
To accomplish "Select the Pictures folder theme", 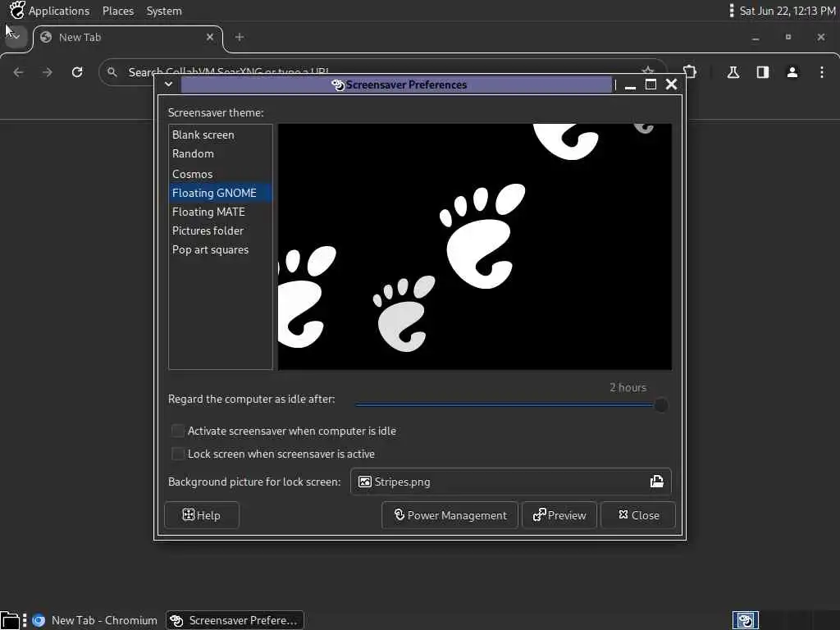I will (220, 231).
